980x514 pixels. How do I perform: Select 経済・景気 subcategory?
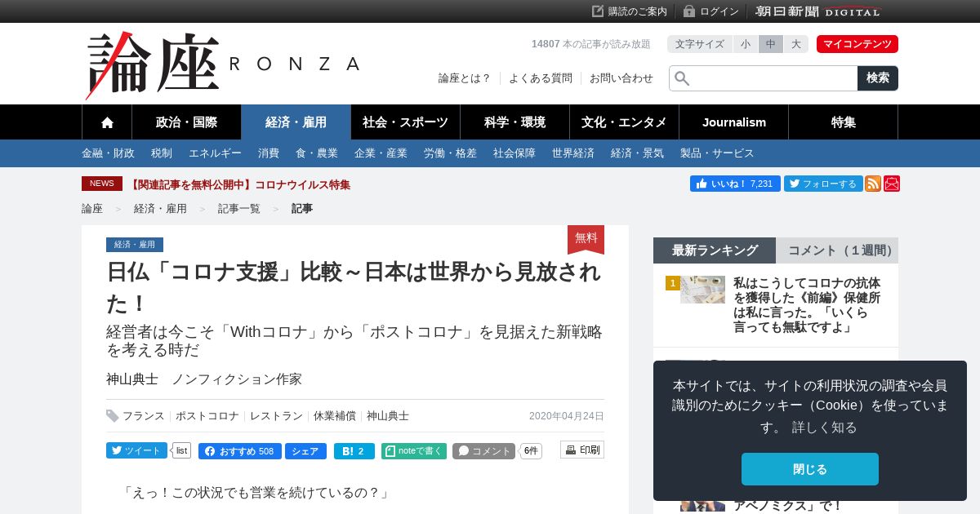(637, 153)
